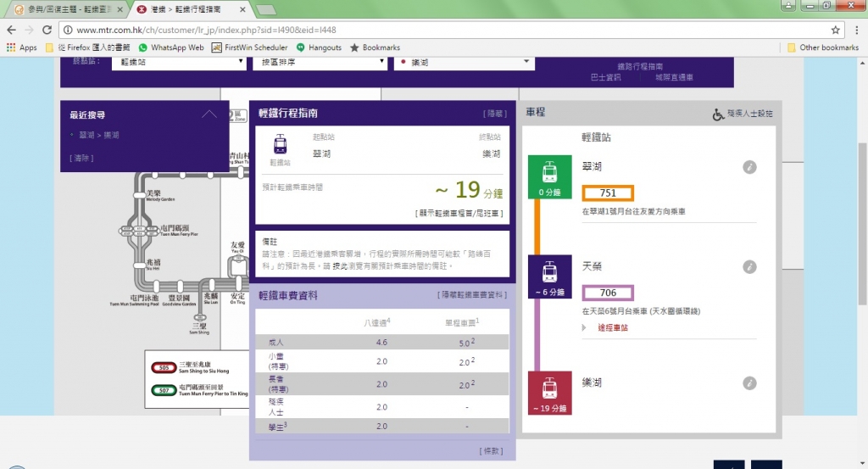
Task: Click 清除 to clear recent searches
Action: (x=81, y=159)
